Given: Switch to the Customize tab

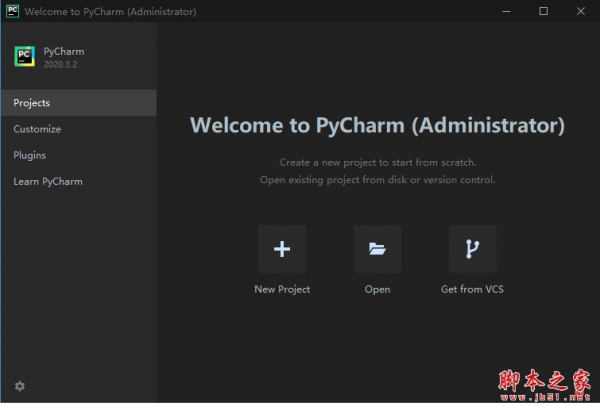Looking at the screenshot, I should tap(78, 129).
